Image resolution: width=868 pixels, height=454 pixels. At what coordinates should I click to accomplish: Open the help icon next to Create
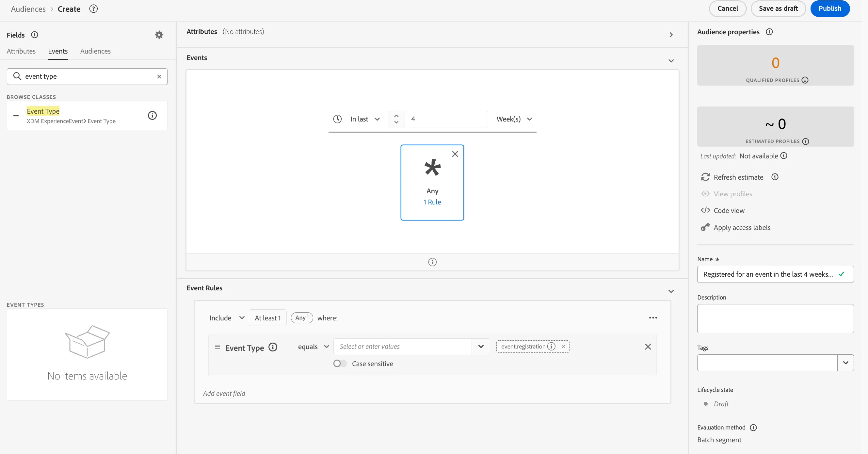(93, 9)
